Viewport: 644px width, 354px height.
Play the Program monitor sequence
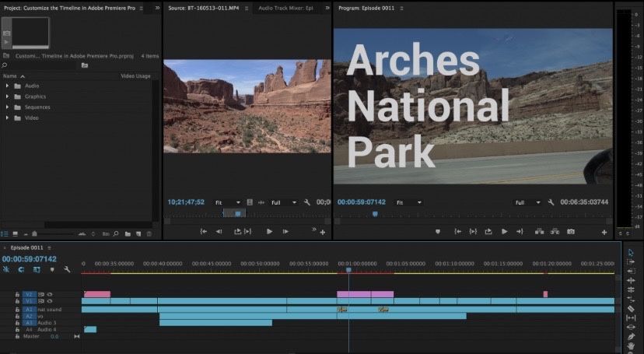(504, 231)
